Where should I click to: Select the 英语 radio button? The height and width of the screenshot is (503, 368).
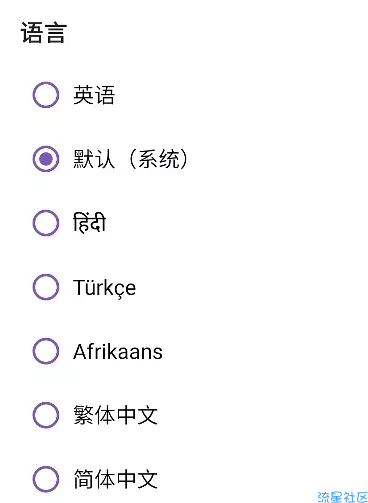click(x=46, y=95)
